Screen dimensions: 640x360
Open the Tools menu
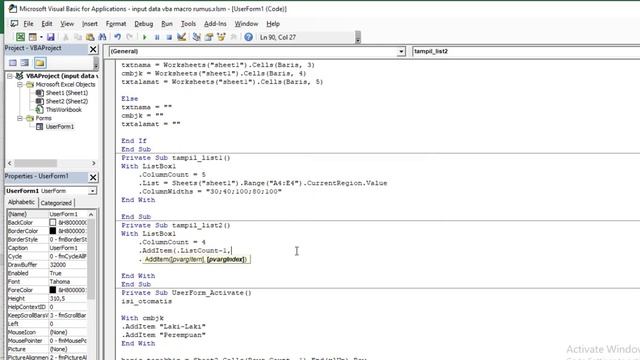188,24
